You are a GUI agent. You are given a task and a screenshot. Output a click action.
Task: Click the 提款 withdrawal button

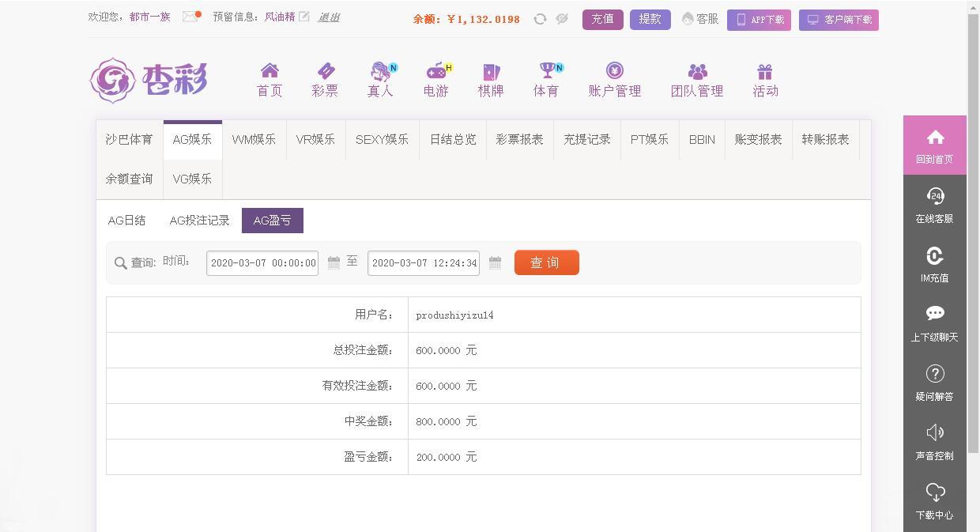(650, 19)
